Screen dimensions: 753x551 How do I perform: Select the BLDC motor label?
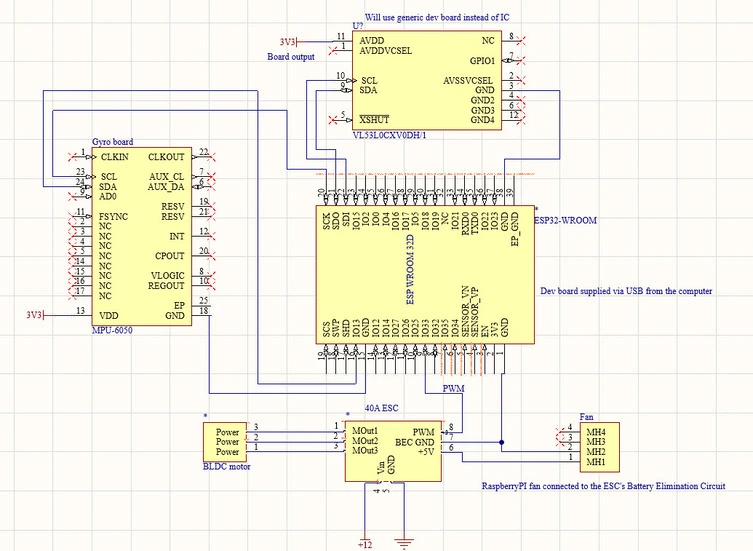pyautogui.click(x=227, y=466)
